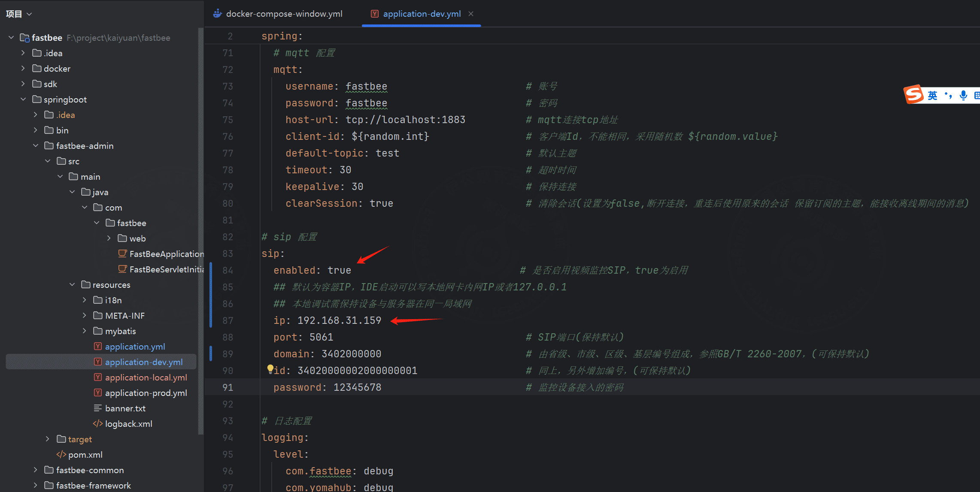Click the target folder icon

point(61,439)
